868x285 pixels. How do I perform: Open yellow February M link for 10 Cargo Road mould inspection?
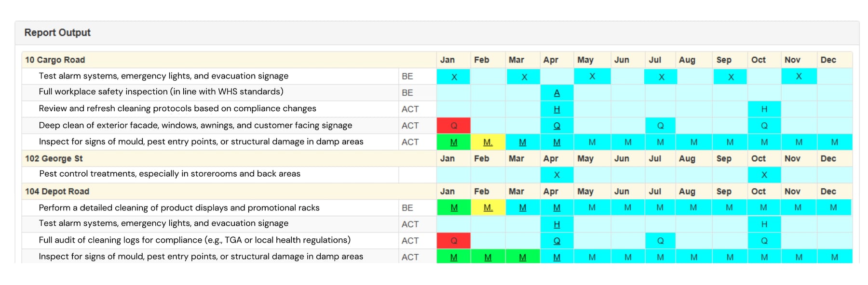(x=488, y=142)
